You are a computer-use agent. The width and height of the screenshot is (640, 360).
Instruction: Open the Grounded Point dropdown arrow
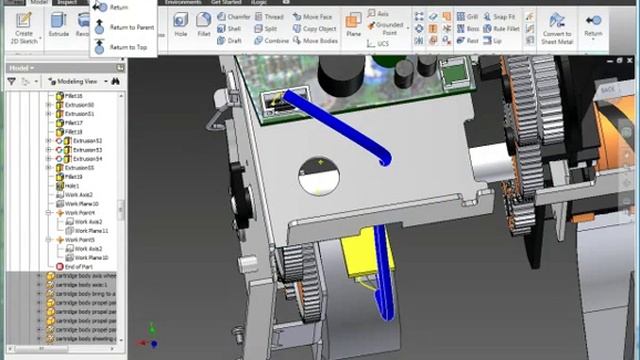[408, 28]
